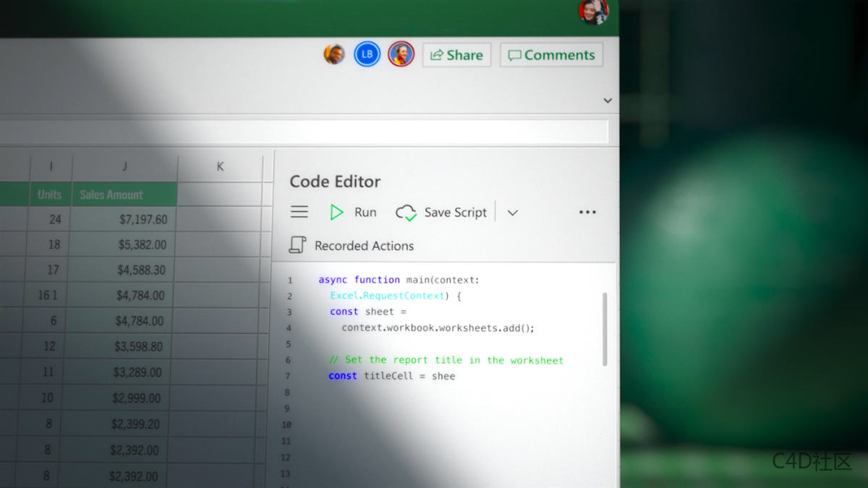Expand the Save Script dropdown chevron
868x488 pixels.
coord(513,213)
